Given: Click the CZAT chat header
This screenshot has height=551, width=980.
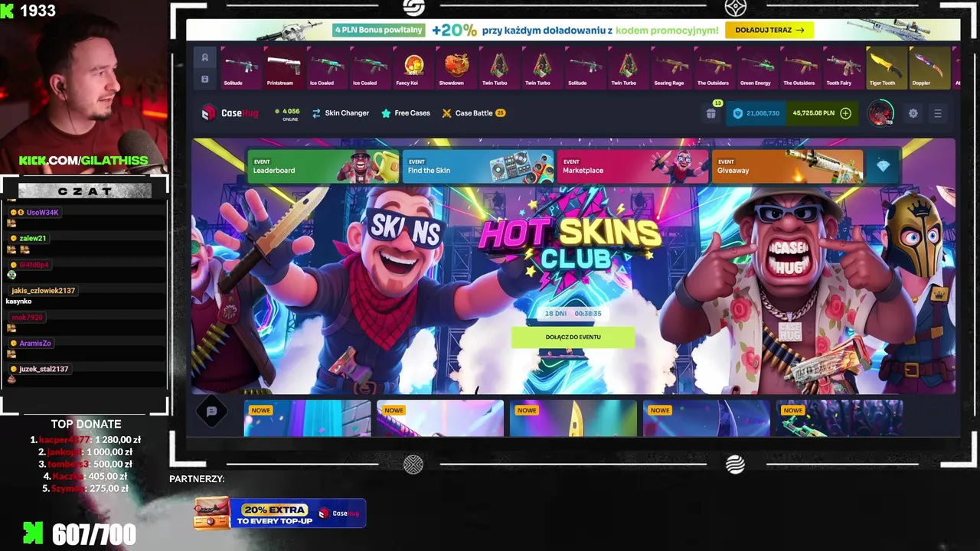Looking at the screenshot, I should (84, 191).
